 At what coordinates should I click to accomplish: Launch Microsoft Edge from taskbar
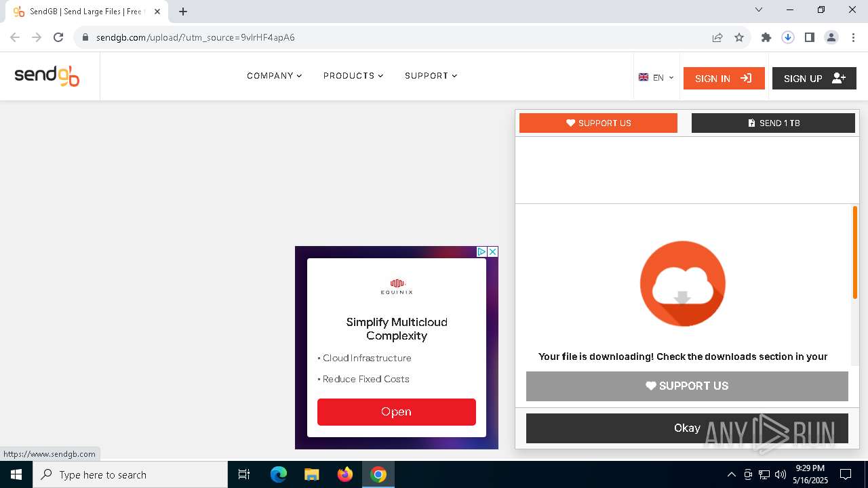click(279, 474)
